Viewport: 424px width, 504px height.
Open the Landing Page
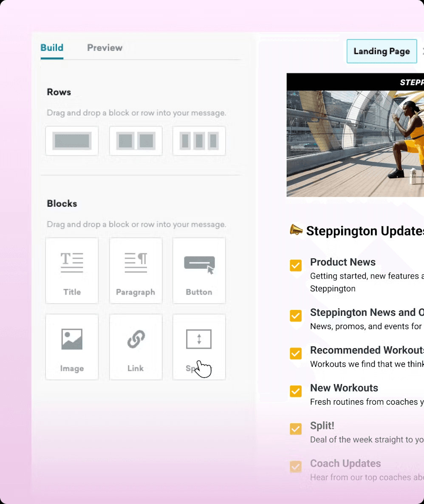(382, 51)
